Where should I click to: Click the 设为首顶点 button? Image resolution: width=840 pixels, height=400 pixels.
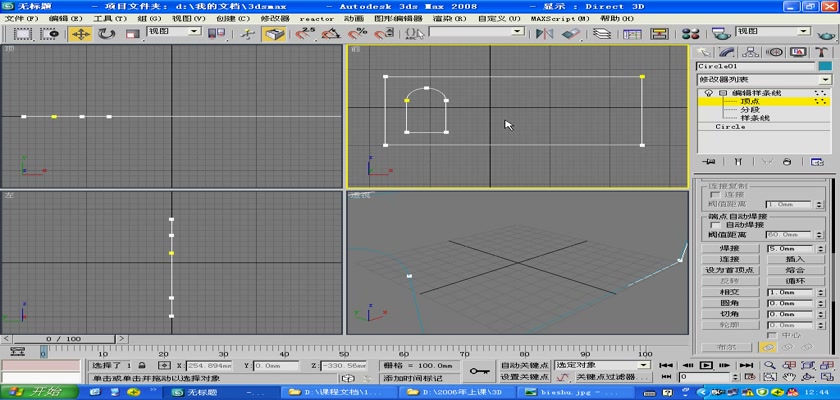pos(730,270)
